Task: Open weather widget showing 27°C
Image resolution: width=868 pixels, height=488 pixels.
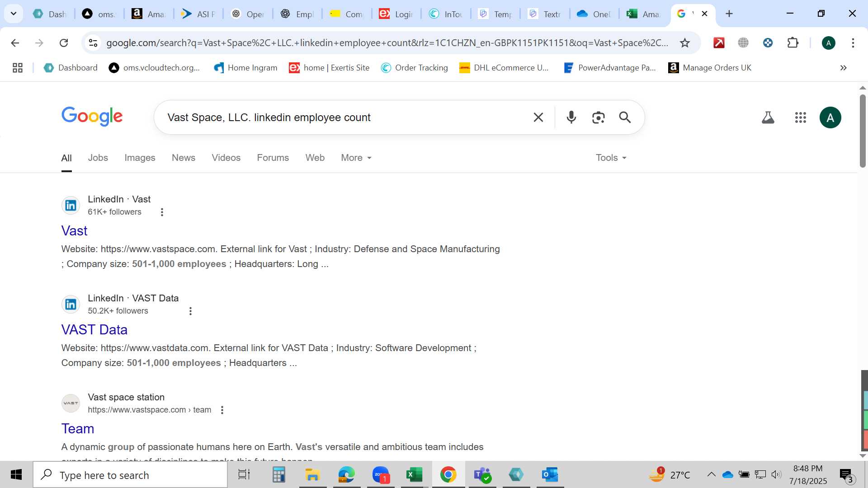Action: click(670, 474)
